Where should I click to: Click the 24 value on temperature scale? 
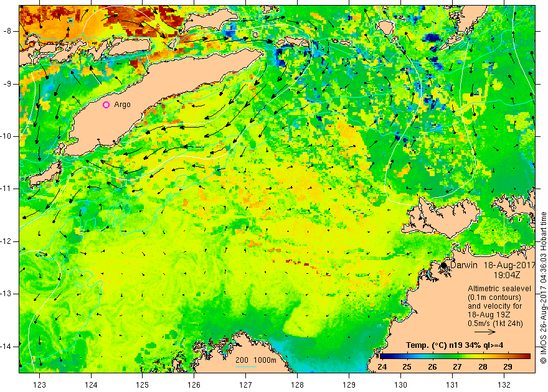[382, 367]
